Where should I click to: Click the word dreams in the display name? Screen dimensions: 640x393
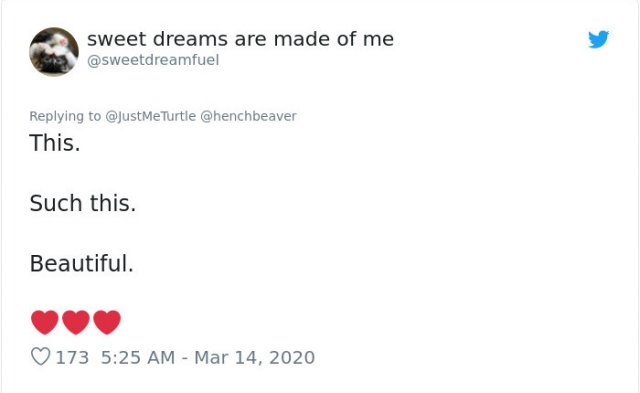click(x=190, y=39)
